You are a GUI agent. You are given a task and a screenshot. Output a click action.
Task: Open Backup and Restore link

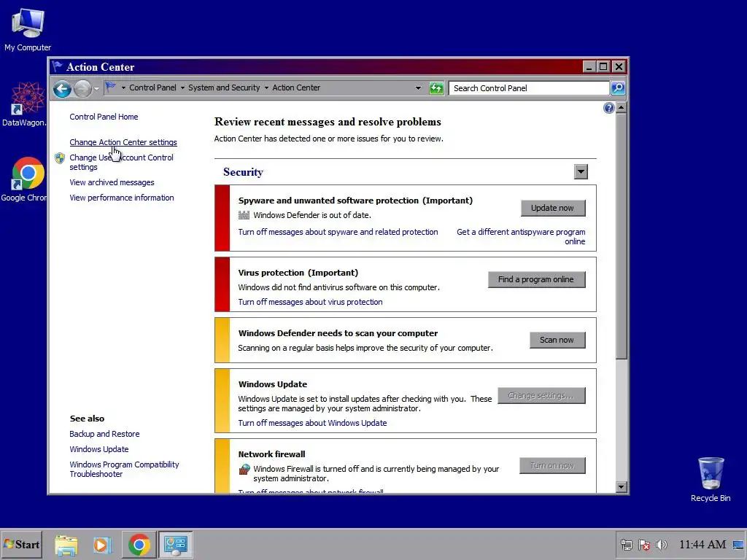104,434
